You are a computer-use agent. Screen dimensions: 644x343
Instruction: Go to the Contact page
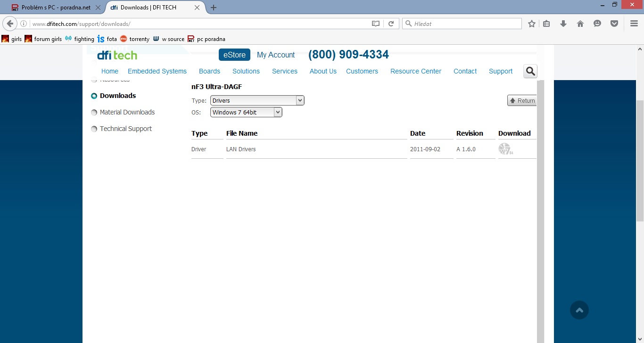465,71
